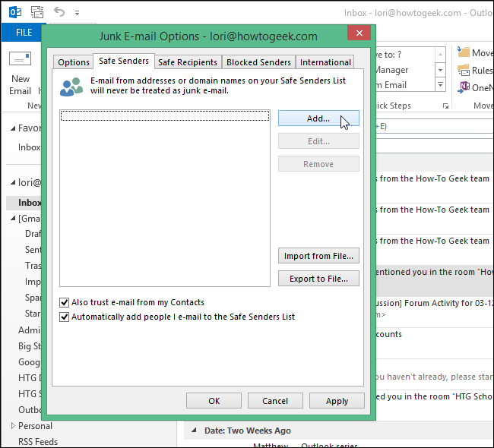This screenshot has height=448, width=494.
Task: Click the OneNote icon in ribbon
Action: 464,87
